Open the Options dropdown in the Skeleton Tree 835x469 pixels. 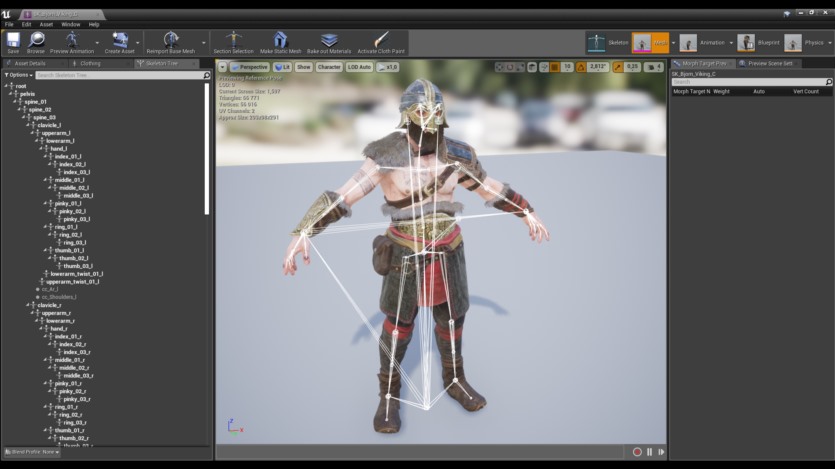19,75
